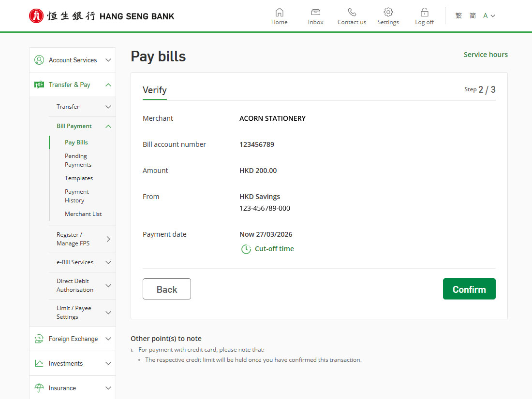Click Other point(s) to note heading
This screenshot has width=532, height=399.
pyautogui.click(x=166, y=338)
